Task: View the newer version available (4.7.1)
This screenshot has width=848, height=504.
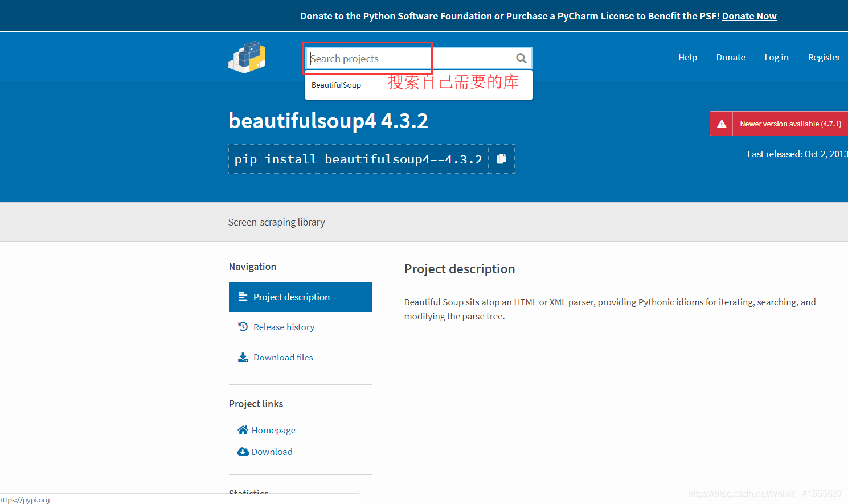Action: click(779, 124)
